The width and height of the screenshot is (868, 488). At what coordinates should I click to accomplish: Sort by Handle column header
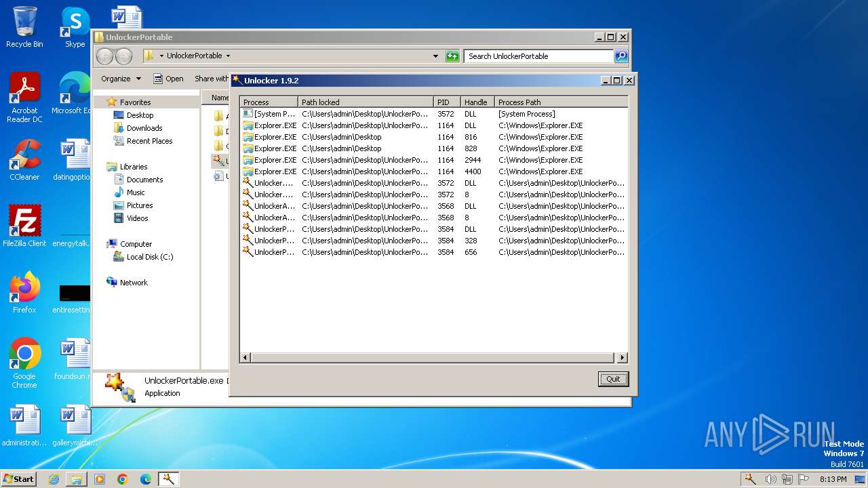click(477, 102)
